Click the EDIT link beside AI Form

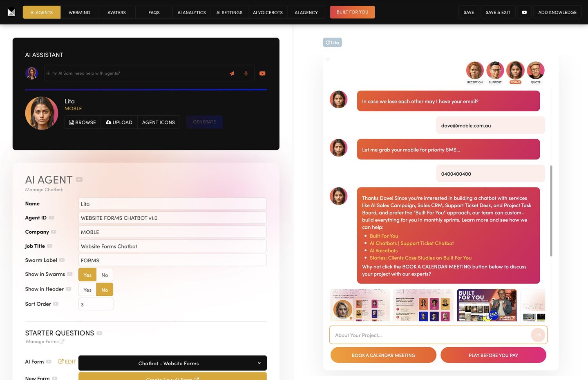pos(67,362)
